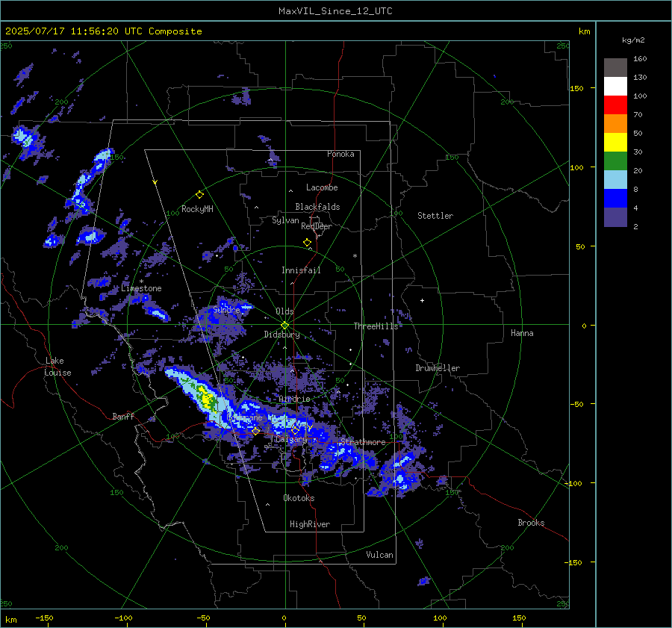This screenshot has height=628, width=672.
Task: Pick the light blue 8–20 legend swatch
Action: pyautogui.click(x=615, y=180)
